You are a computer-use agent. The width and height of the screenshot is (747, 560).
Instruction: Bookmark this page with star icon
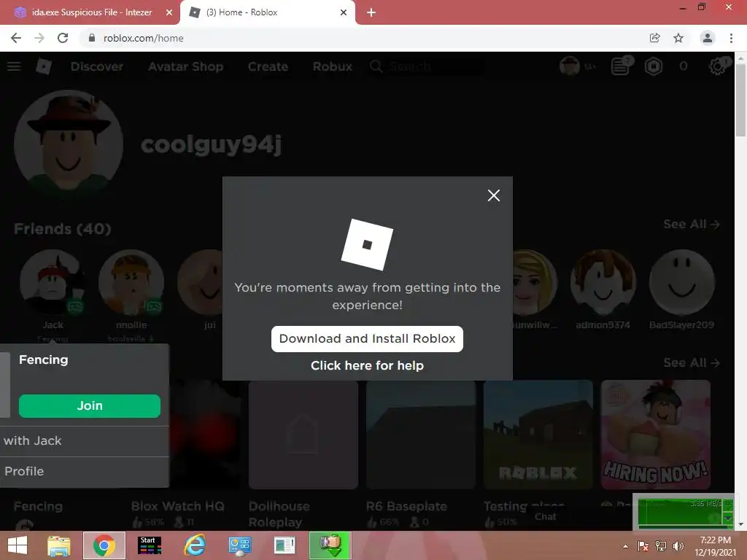678,38
